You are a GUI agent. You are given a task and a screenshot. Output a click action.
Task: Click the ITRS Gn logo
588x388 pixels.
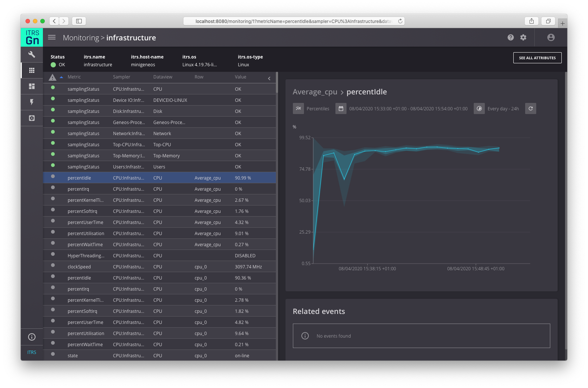32,37
